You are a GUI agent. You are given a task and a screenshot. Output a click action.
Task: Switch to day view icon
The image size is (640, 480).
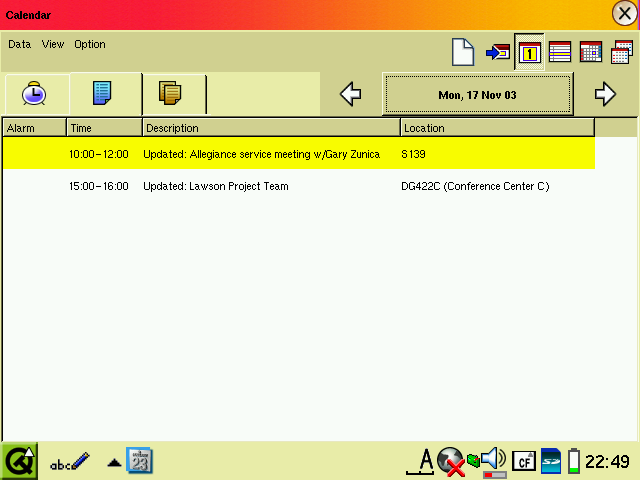point(529,51)
